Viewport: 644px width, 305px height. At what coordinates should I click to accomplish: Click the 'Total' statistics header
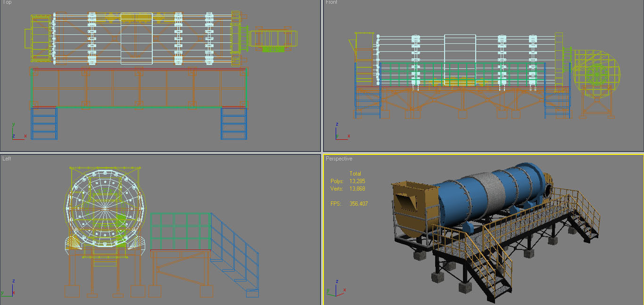coord(355,174)
